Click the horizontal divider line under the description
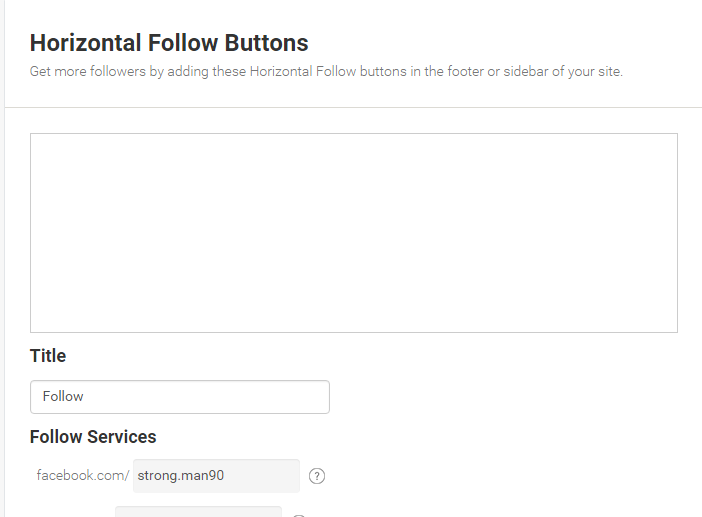Viewport: 702px width, 517px height. pos(353,107)
